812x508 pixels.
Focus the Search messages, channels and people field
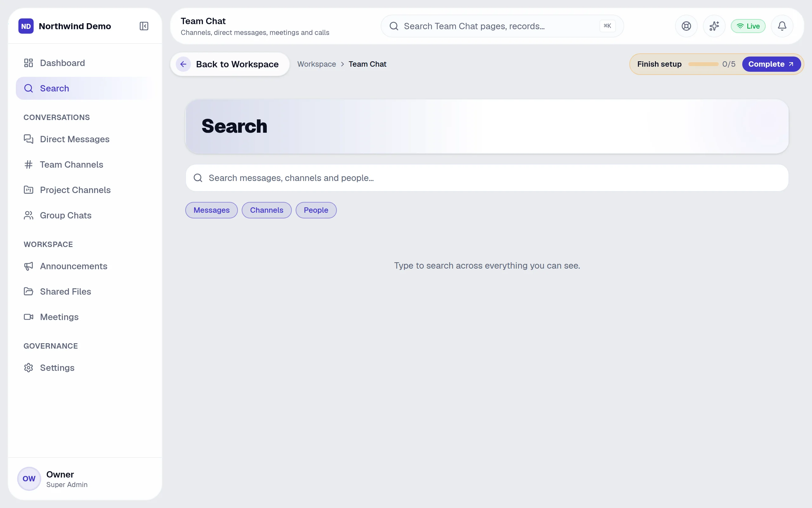[x=487, y=178]
